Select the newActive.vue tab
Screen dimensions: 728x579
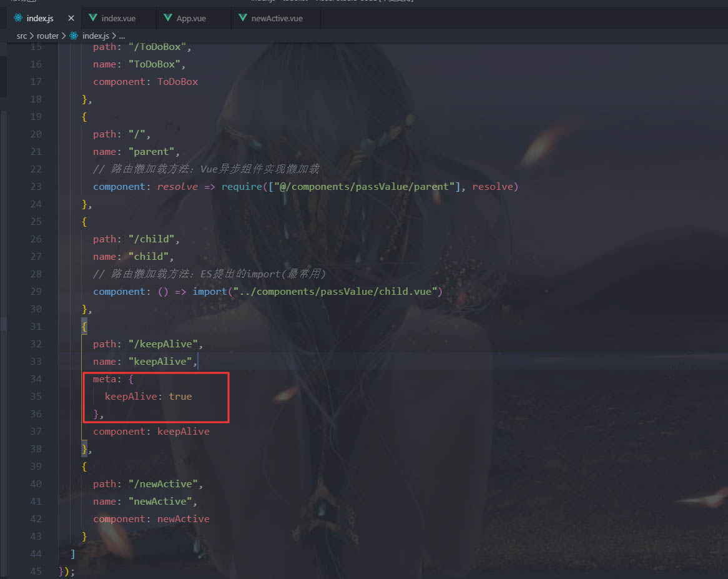(x=277, y=18)
